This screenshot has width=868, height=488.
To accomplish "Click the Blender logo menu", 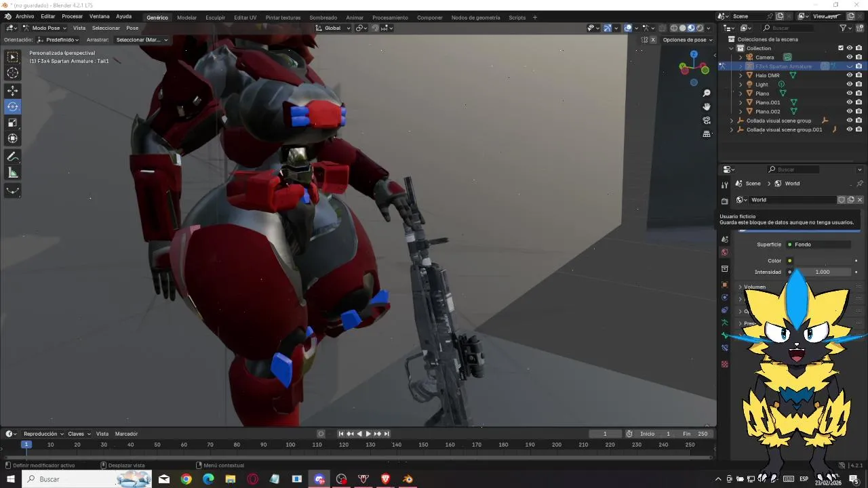I will [x=7, y=16].
